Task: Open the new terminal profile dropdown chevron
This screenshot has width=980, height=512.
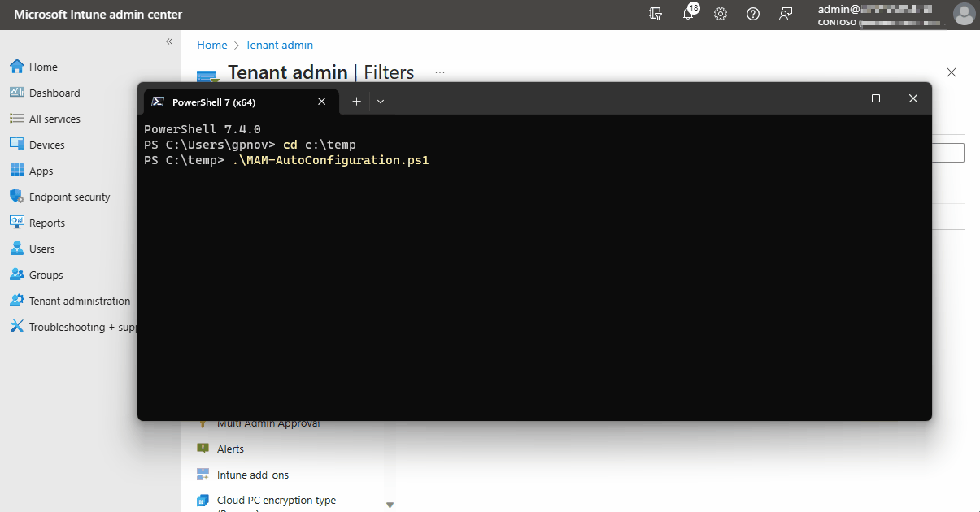Action: pyautogui.click(x=380, y=101)
